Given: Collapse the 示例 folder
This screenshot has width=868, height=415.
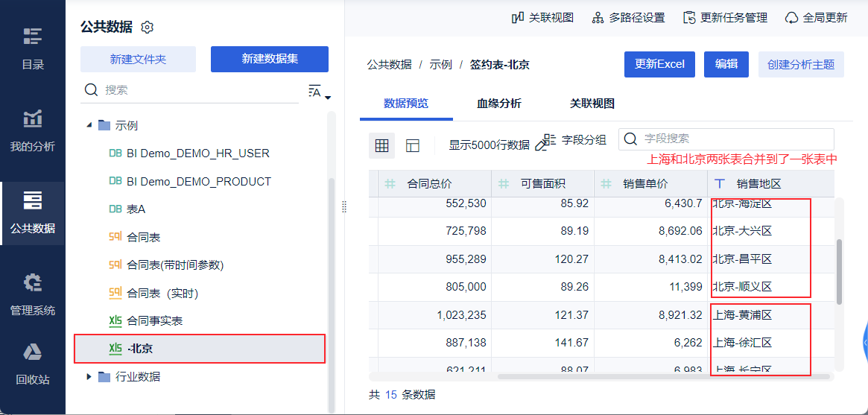Looking at the screenshot, I should click(x=89, y=126).
